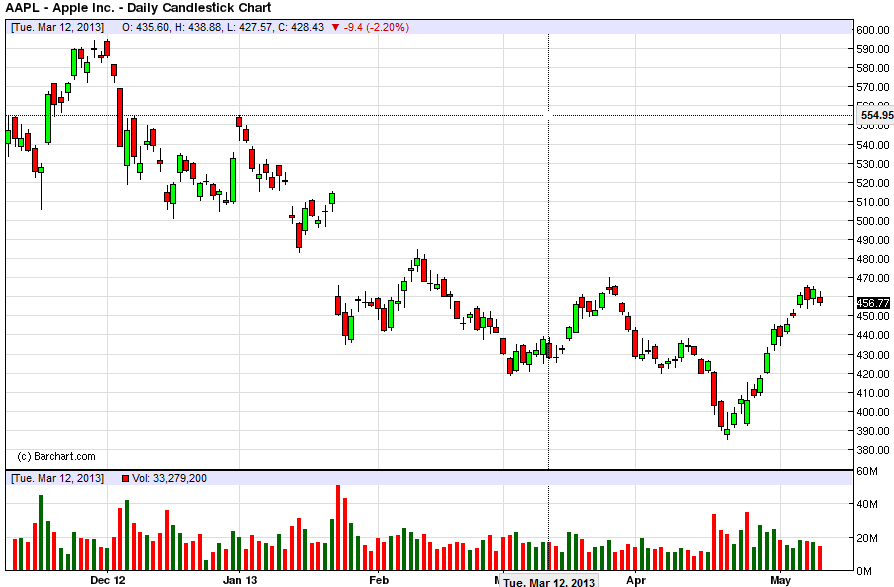Click the Jan 13 date axis label
The image size is (894, 587).
240,580
